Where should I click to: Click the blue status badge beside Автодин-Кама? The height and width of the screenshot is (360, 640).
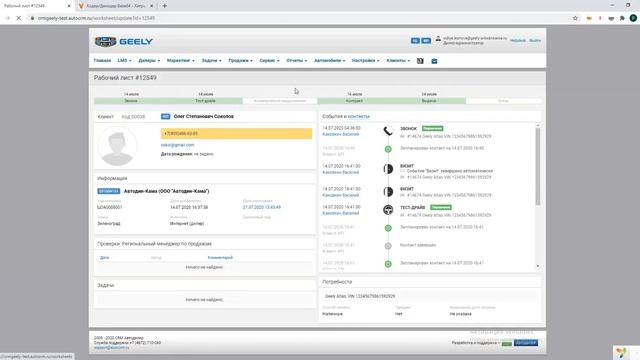click(x=109, y=191)
